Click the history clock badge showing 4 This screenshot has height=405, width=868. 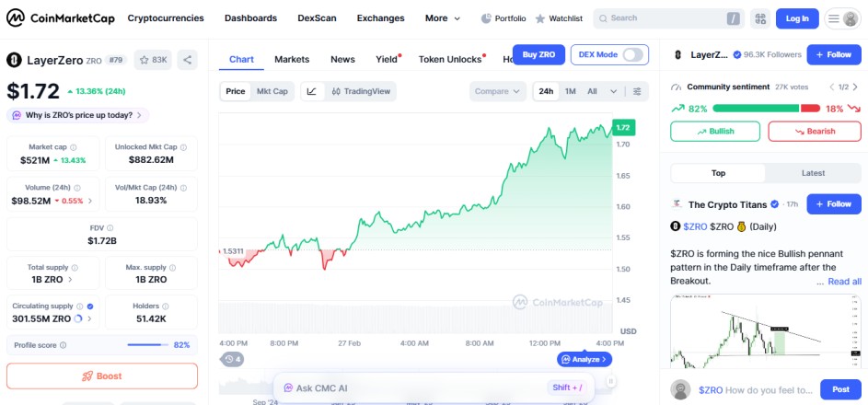tap(233, 360)
